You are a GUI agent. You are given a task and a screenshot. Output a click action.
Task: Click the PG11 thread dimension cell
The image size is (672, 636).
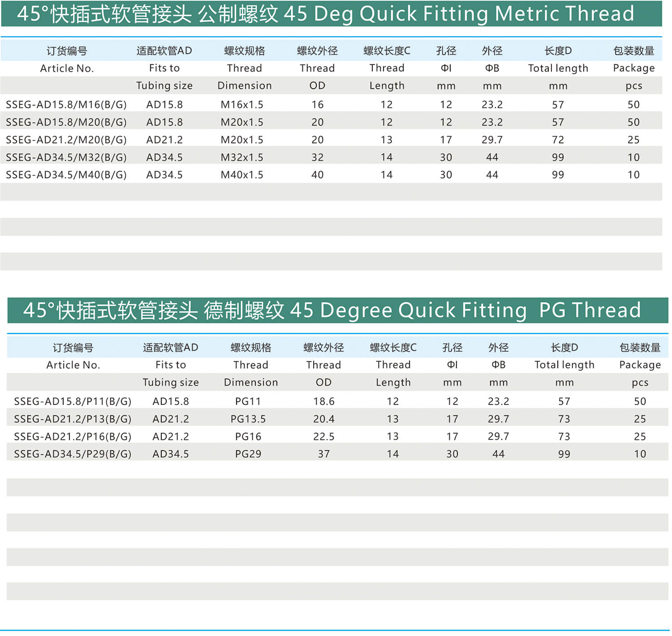click(x=248, y=401)
